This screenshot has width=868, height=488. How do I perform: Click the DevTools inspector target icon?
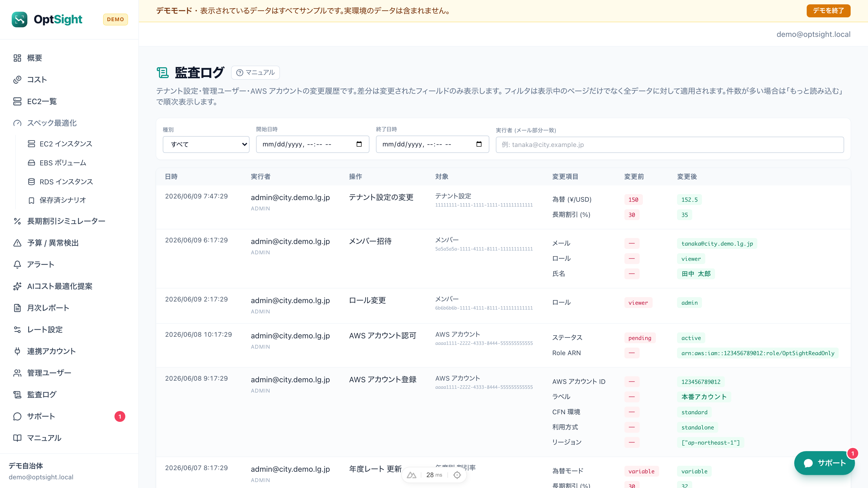click(x=457, y=475)
